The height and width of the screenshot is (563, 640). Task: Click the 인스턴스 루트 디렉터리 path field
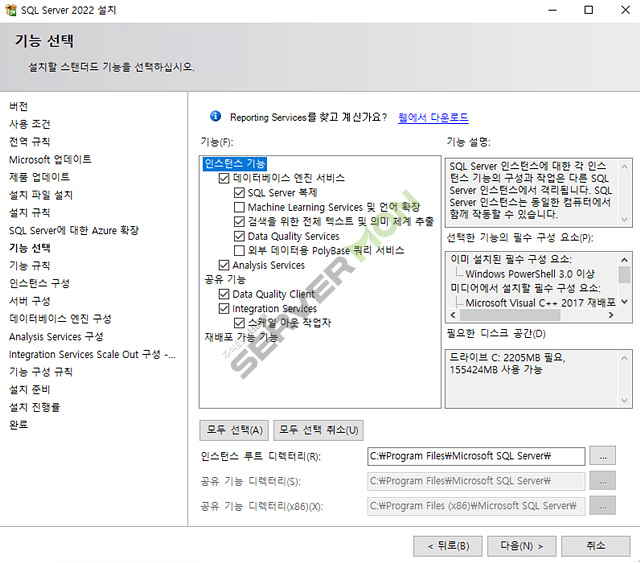tap(476, 456)
